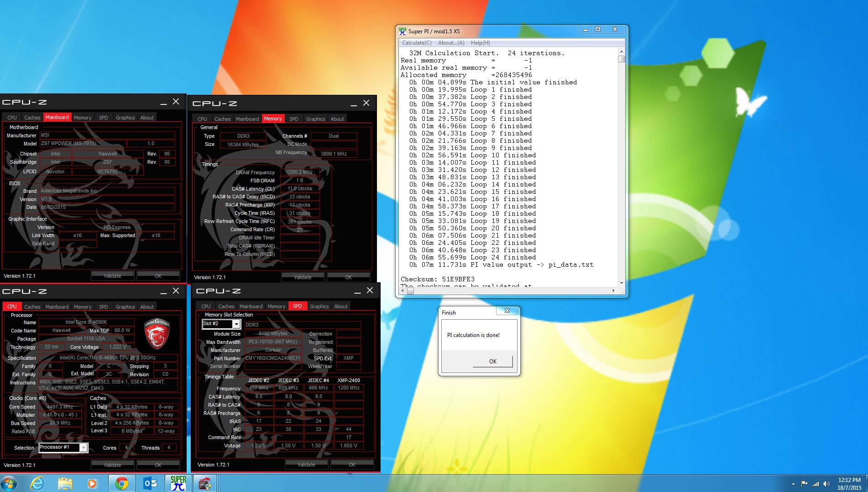Click Validate in Memory CPU-Z window
Image resolution: width=868 pixels, height=492 pixels.
click(303, 277)
